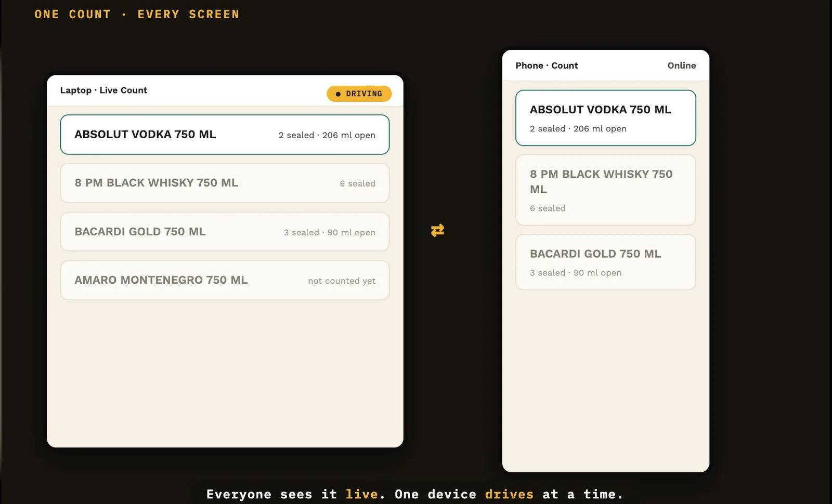The width and height of the screenshot is (832, 504).
Task: Click the Online status on Phone header
Action: [681, 65]
